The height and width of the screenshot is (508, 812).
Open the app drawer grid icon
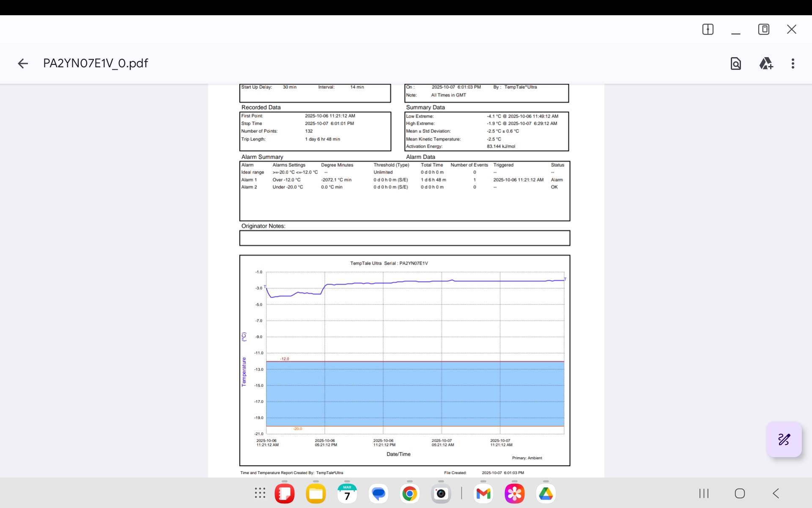click(x=260, y=493)
